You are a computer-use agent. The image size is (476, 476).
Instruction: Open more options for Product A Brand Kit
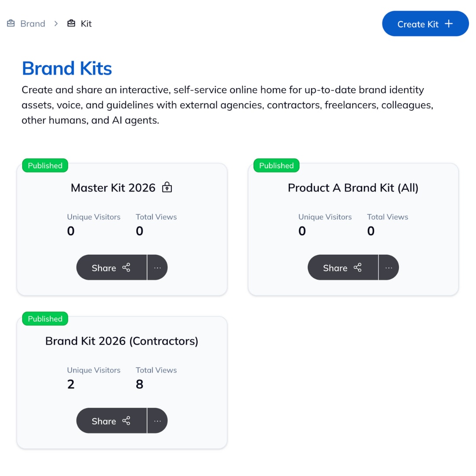[388, 268]
